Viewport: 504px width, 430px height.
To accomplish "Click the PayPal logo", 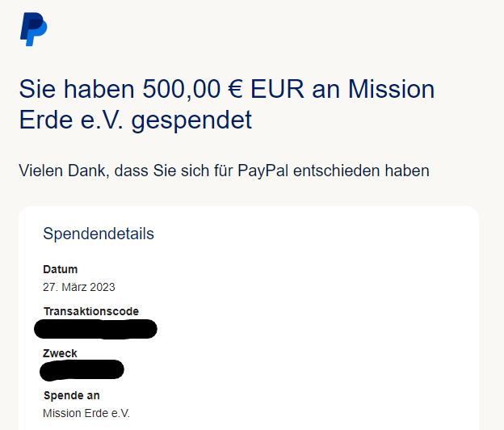I will pyautogui.click(x=33, y=29).
